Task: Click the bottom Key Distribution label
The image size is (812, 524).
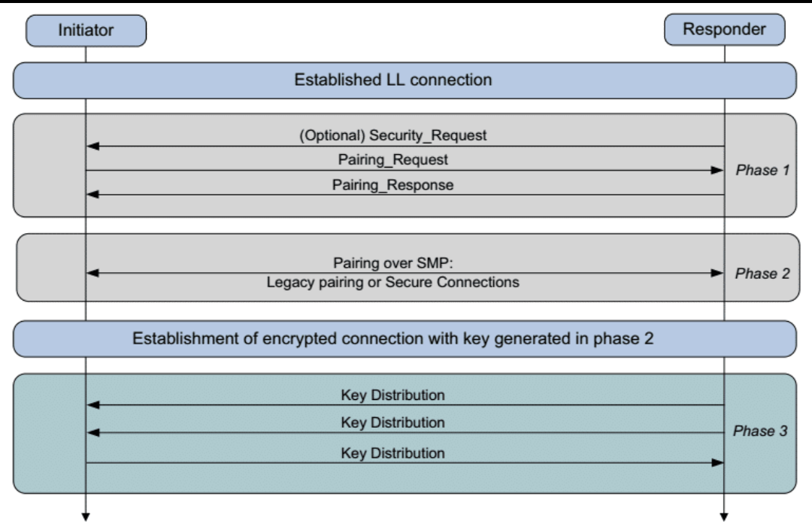Action: [393, 453]
